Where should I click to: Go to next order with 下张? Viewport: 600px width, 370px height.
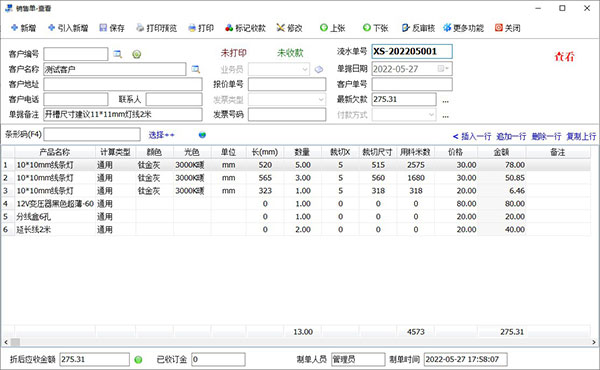tap(375, 28)
